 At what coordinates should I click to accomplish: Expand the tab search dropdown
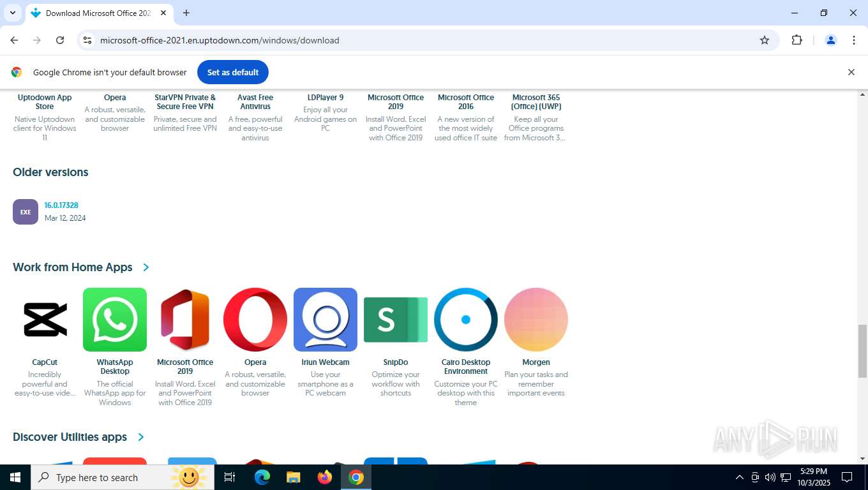pos(13,13)
